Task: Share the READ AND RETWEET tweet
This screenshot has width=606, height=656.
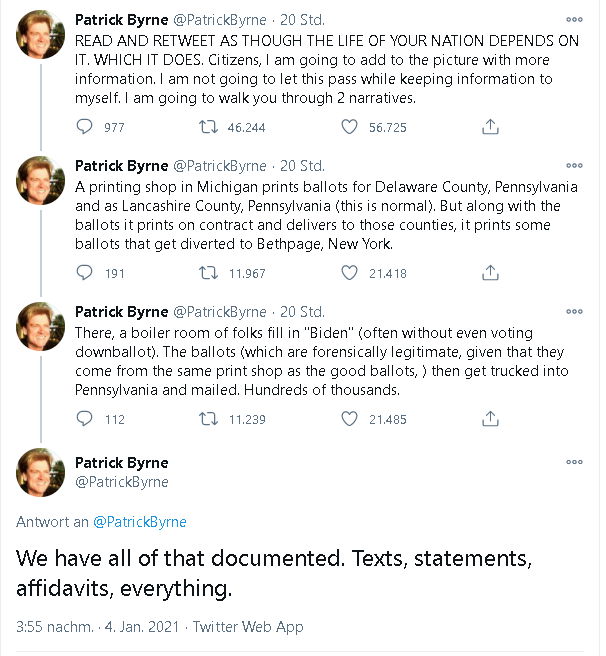Action: click(490, 127)
